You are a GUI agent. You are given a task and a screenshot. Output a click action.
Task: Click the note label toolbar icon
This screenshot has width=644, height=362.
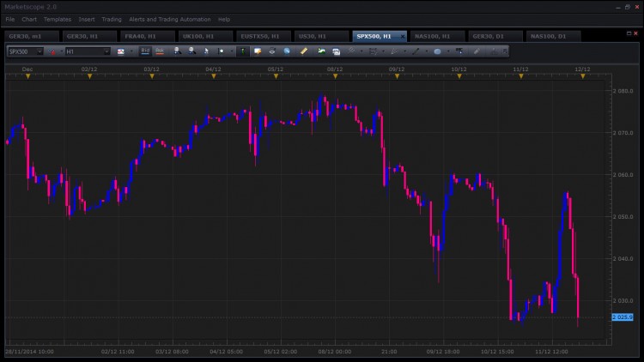click(x=258, y=51)
